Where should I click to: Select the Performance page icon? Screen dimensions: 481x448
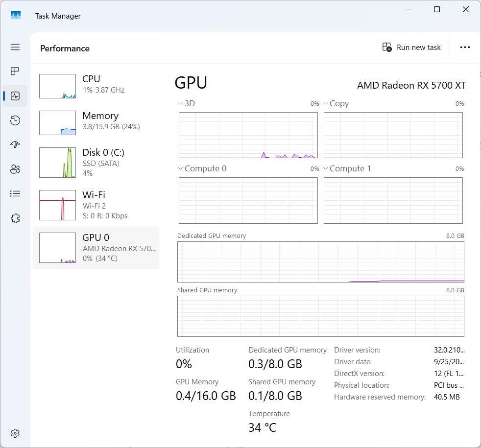[15, 96]
